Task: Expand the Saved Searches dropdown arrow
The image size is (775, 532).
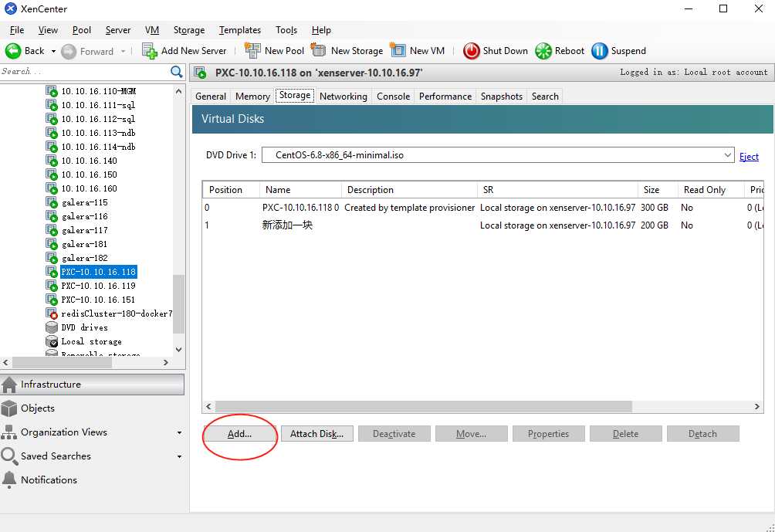Action: (179, 456)
